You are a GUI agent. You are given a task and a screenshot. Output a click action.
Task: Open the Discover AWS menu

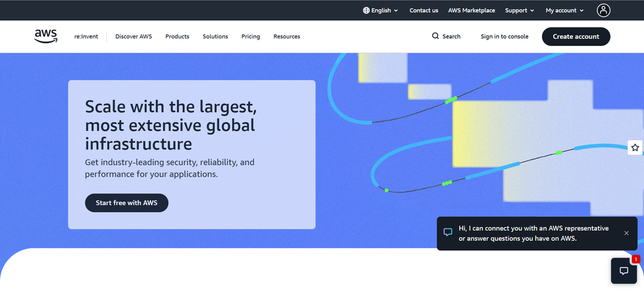pos(133,36)
